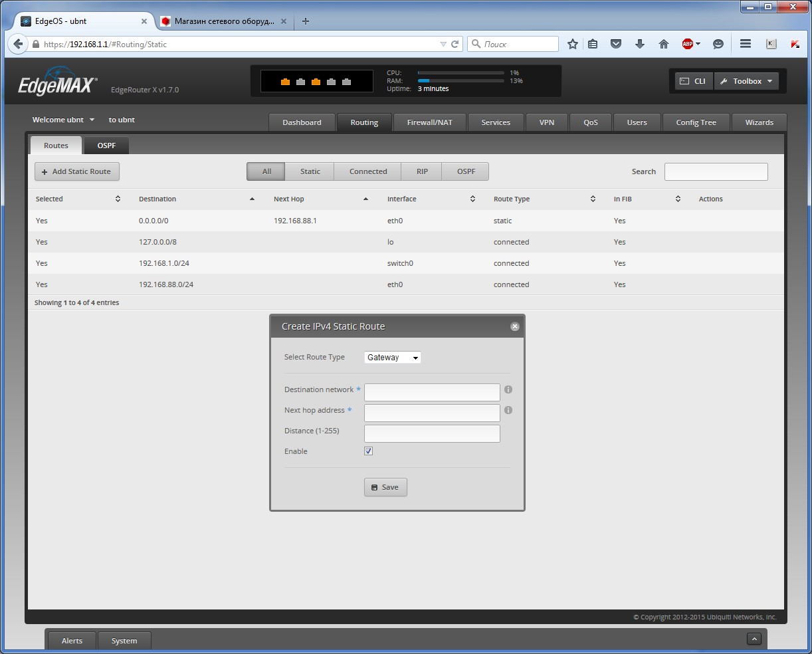Image resolution: width=812 pixels, height=654 pixels.
Task: Open the System panel at the bottom
Action: click(124, 640)
